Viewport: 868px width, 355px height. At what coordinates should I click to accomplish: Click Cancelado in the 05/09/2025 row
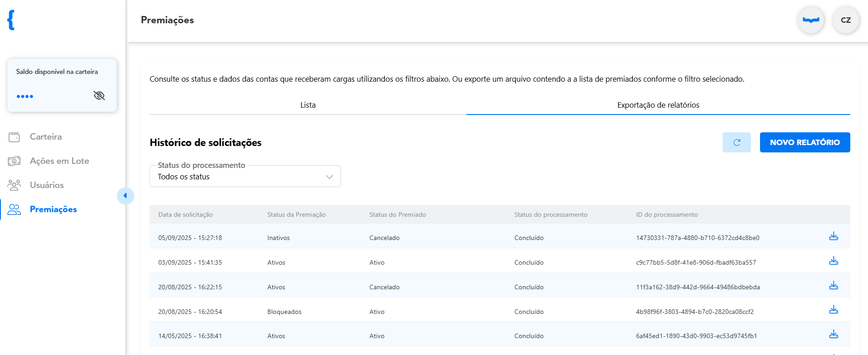pos(384,238)
